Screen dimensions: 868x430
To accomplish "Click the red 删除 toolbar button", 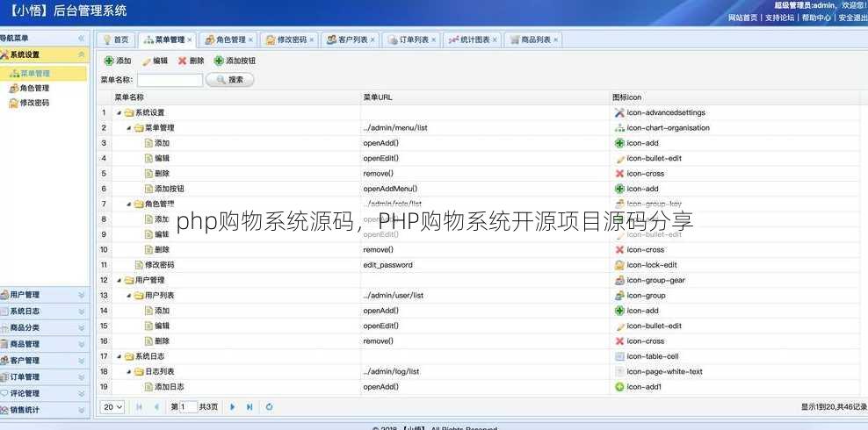I will [x=191, y=61].
